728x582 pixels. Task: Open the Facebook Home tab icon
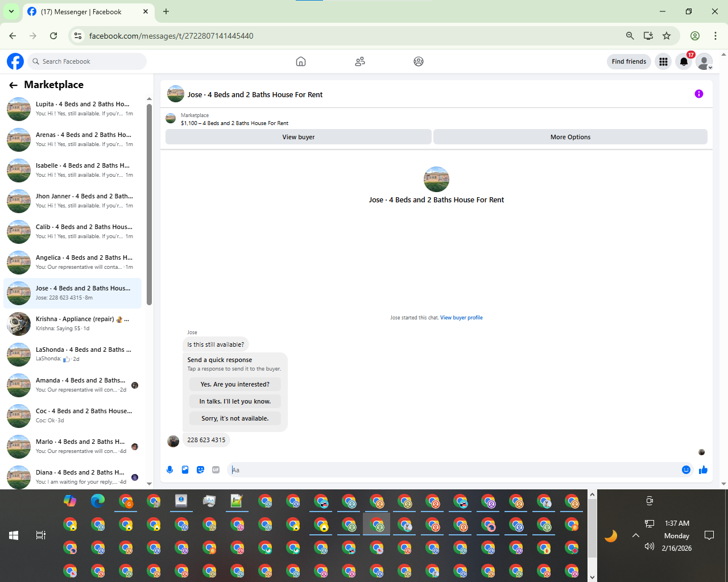pyautogui.click(x=301, y=61)
